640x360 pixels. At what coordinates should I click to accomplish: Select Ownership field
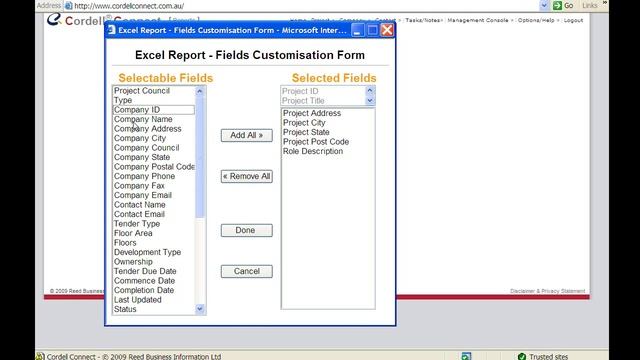[154, 262]
